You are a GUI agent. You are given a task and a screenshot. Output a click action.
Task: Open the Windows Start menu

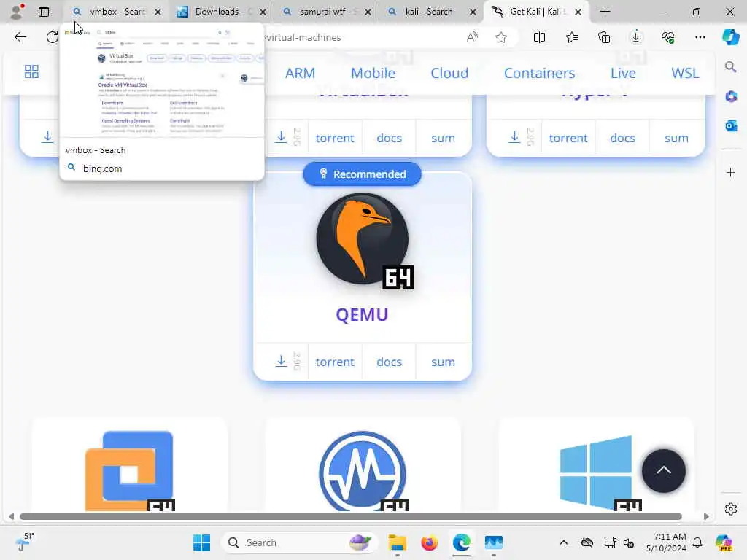201,542
